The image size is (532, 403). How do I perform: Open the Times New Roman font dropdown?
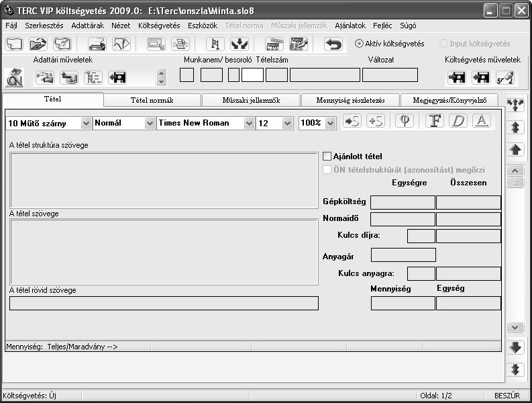click(x=249, y=124)
